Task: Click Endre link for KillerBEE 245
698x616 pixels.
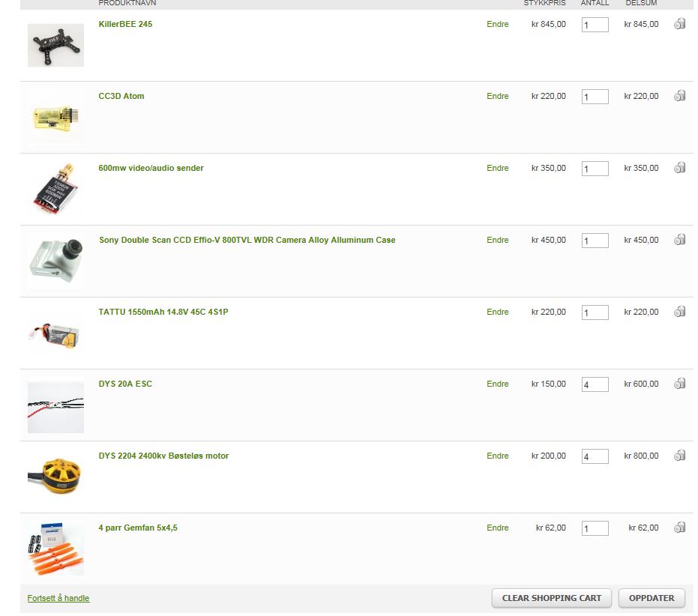Action: [x=497, y=24]
